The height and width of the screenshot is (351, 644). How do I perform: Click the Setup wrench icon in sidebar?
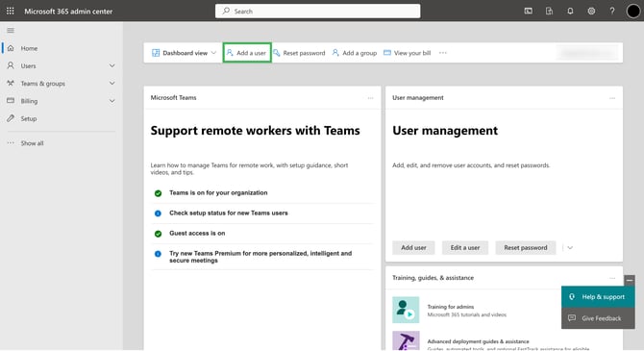[11, 118]
